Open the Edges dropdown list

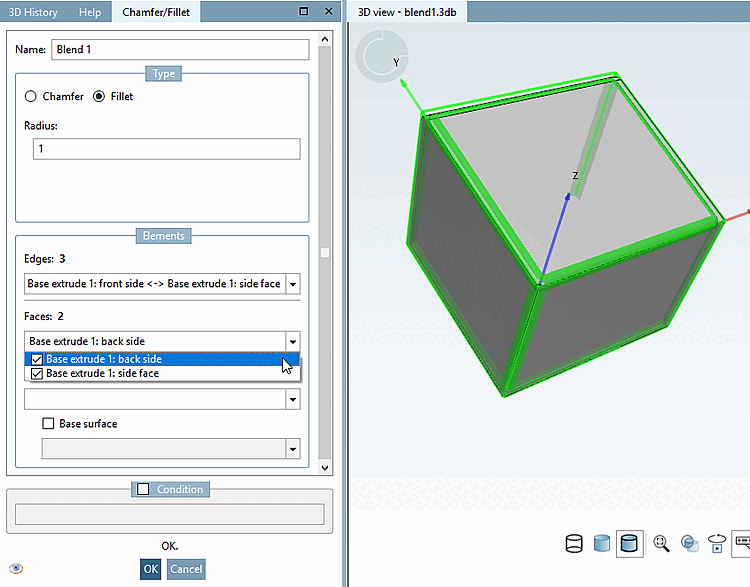pyautogui.click(x=293, y=284)
